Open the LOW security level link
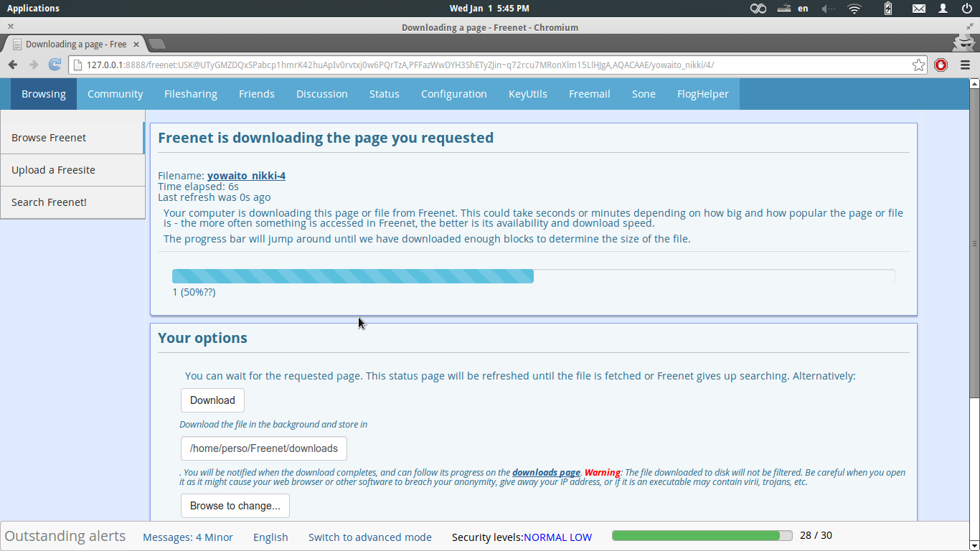980x551 pixels. (581, 537)
